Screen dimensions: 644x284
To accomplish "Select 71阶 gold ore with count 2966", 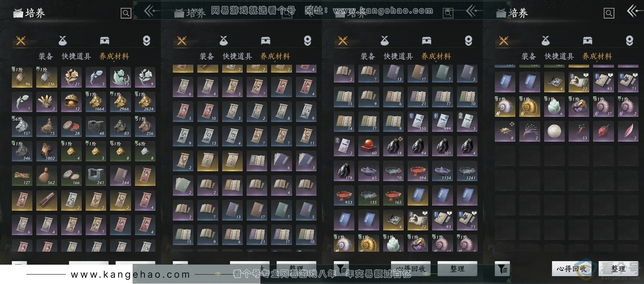I will click(120, 102).
